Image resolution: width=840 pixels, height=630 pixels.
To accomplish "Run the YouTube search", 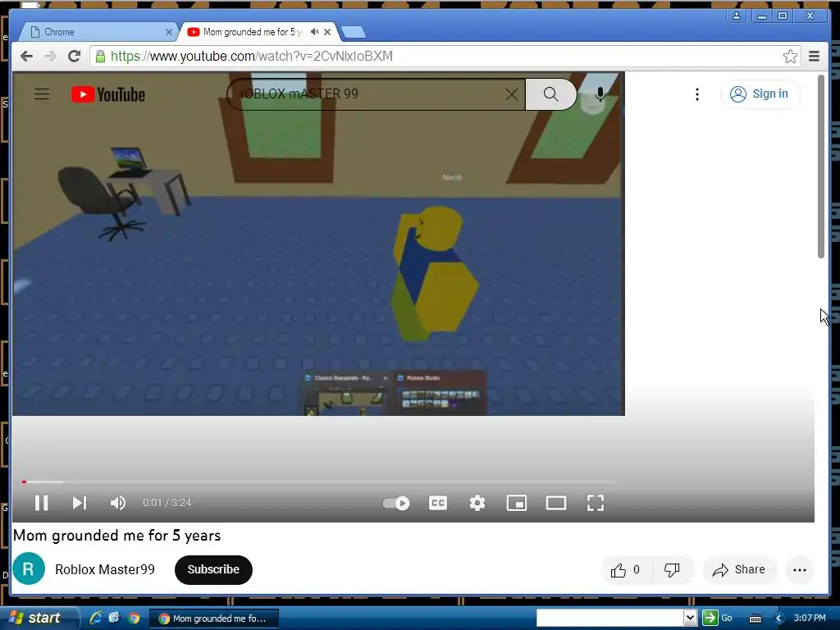I will coord(550,94).
